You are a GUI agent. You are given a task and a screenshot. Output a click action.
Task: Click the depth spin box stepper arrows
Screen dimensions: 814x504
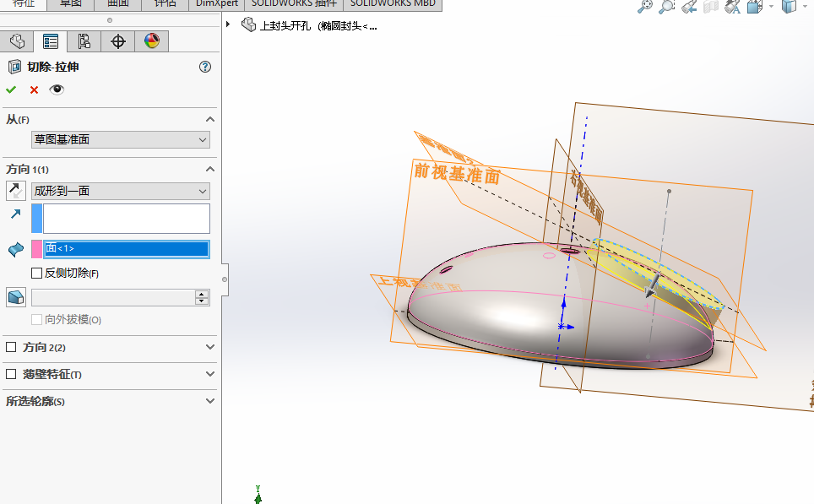coord(200,297)
